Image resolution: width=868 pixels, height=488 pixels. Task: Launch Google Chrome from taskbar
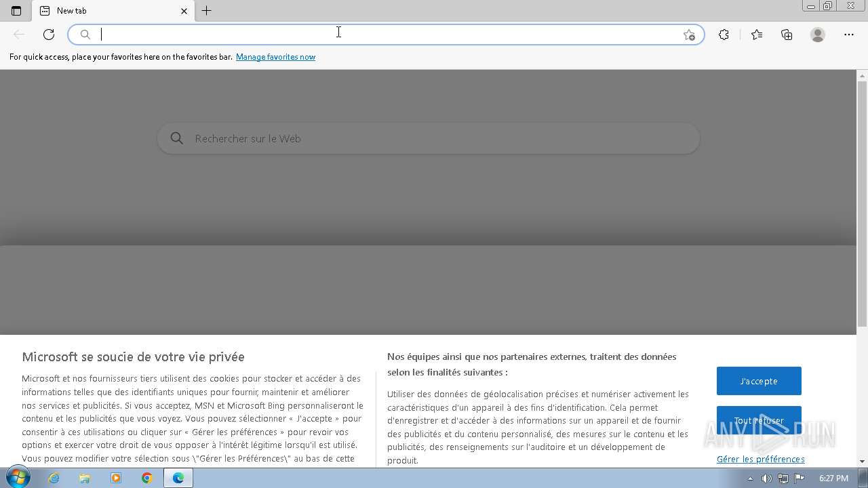147,478
